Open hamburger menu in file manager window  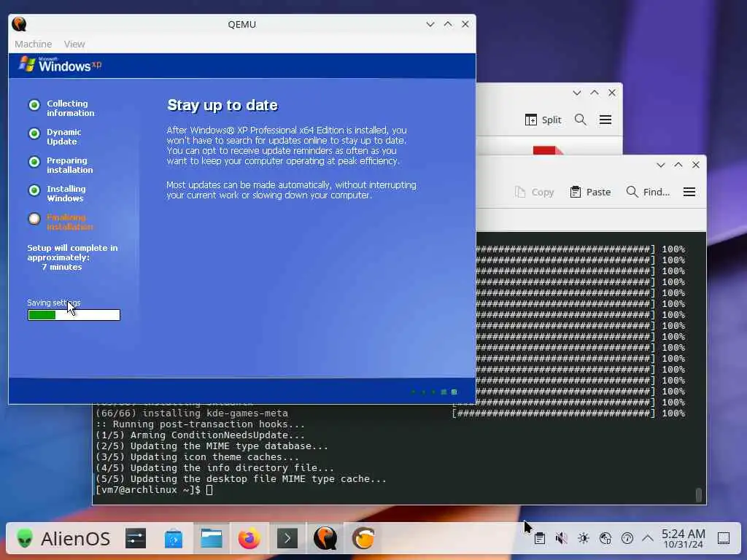[x=605, y=120]
